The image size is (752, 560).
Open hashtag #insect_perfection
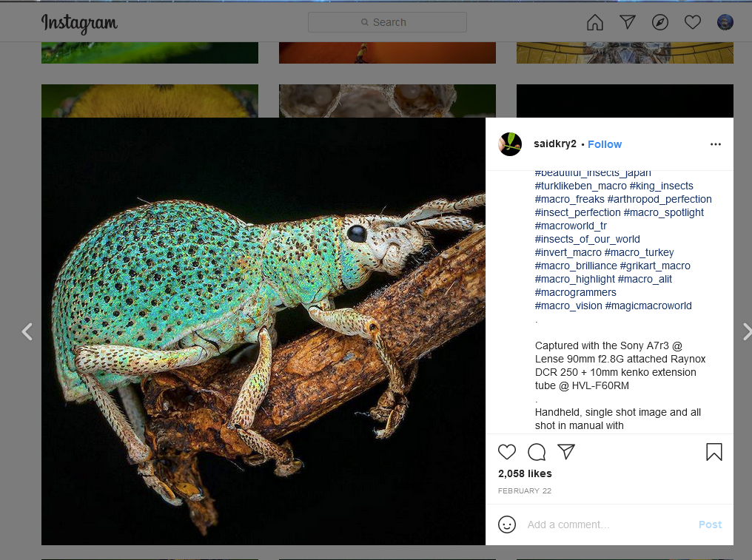tap(578, 213)
